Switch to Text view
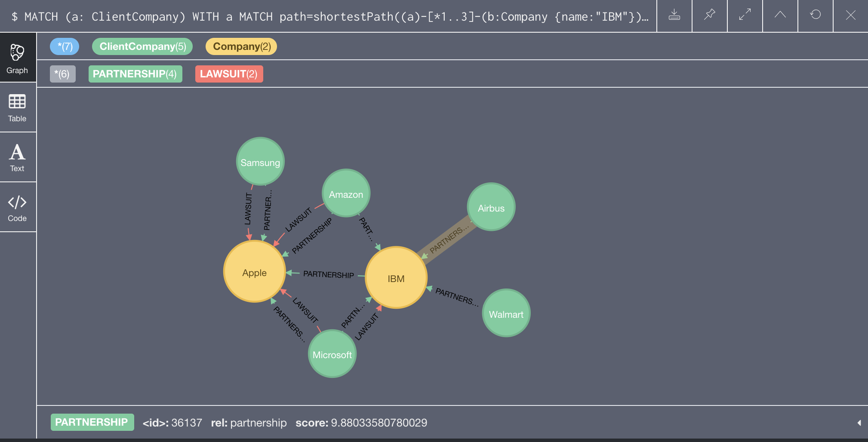This screenshot has width=868, height=442. 17,157
